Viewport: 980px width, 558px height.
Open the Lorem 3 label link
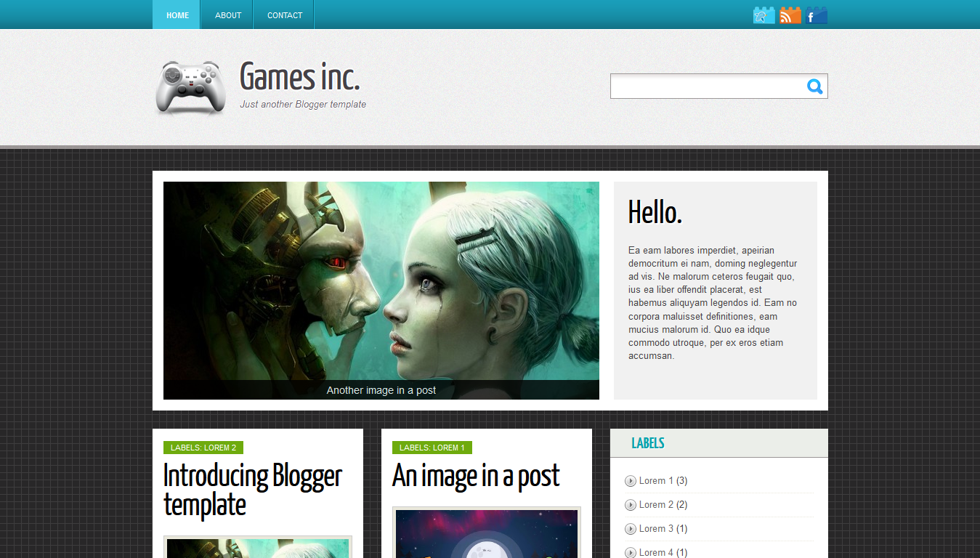click(x=656, y=529)
